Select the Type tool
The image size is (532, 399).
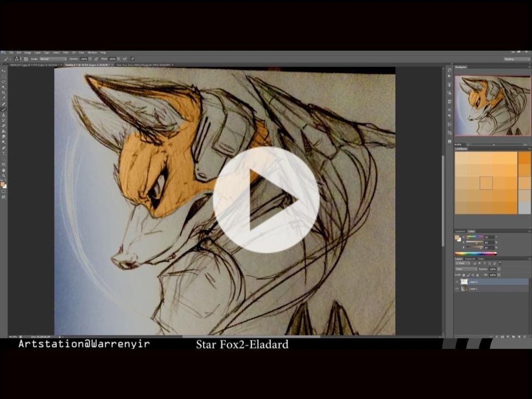(x=4, y=154)
